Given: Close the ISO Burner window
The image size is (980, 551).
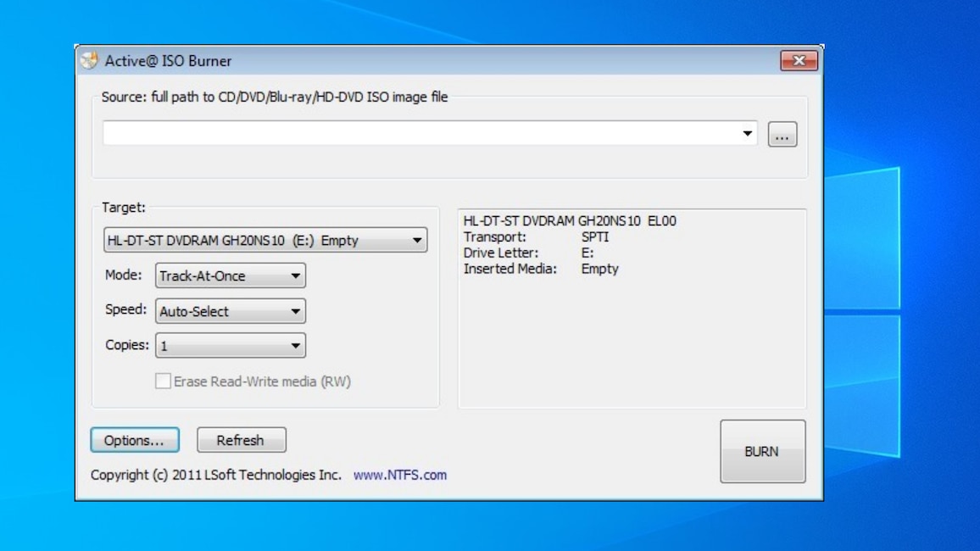Looking at the screenshot, I should coord(799,61).
